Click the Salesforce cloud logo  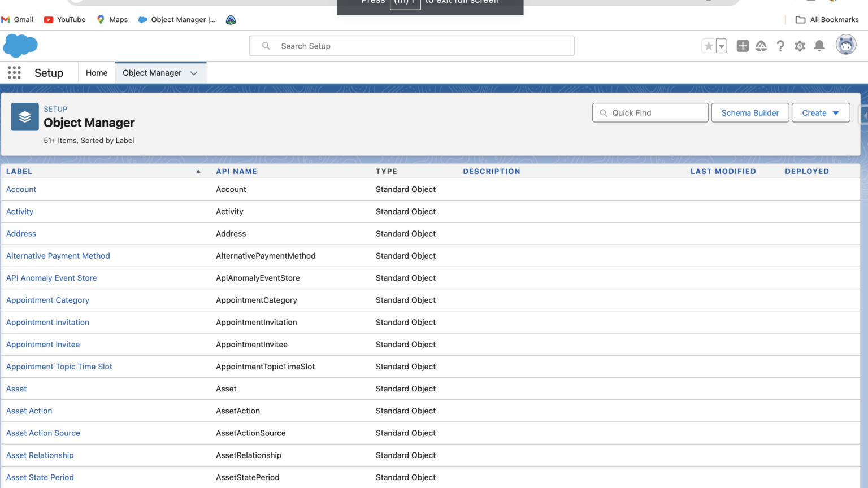20,45
